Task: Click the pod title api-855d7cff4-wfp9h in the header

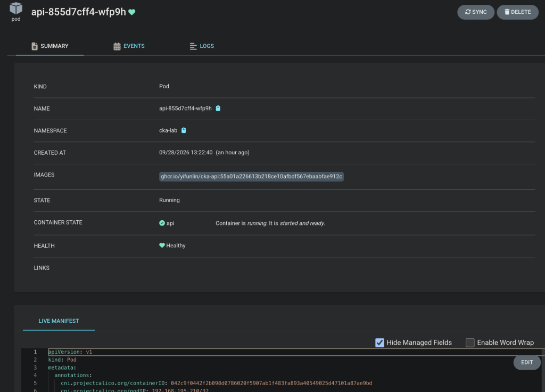Action: (79, 12)
